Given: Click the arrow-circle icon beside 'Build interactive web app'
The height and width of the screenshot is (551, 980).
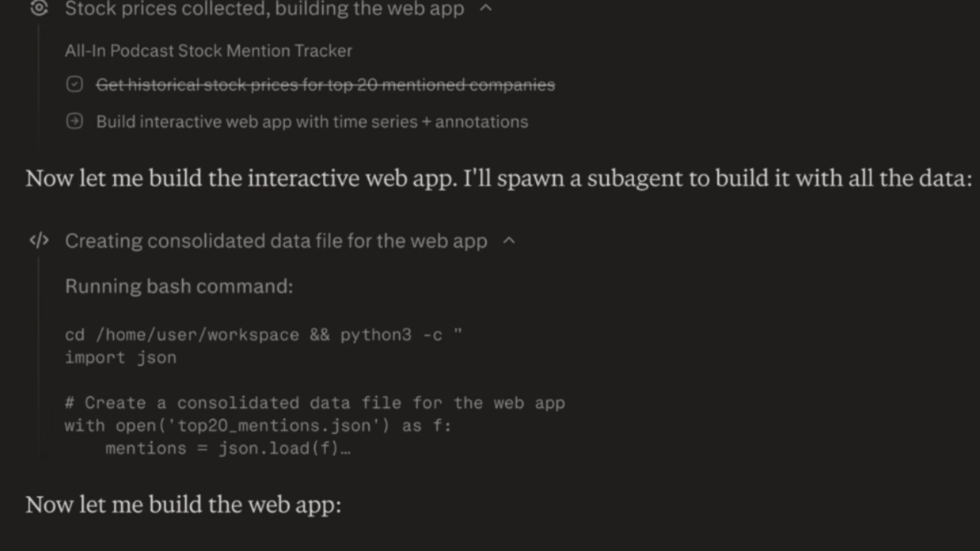Looking at the screenshot, I should [x=74, y=121].
